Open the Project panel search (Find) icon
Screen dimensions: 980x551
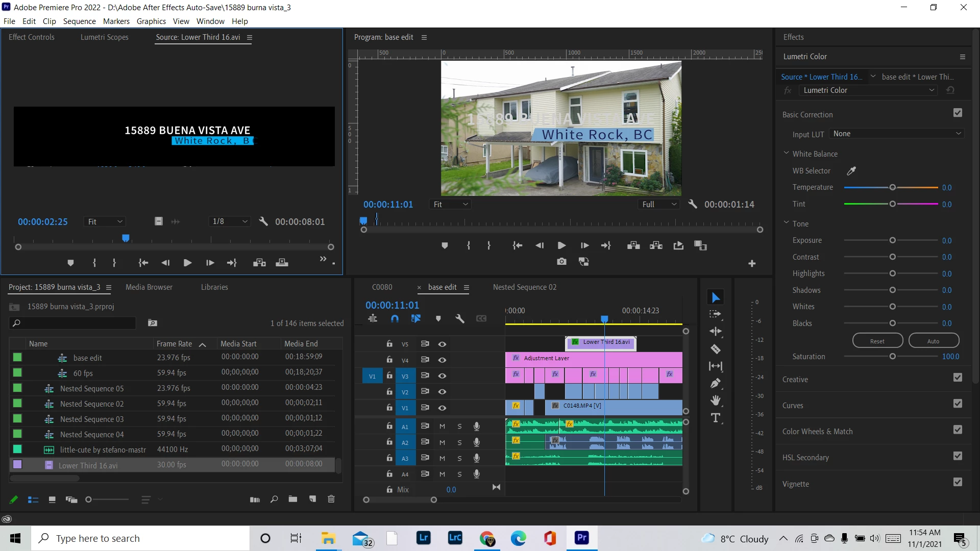[x=274, y=499]
